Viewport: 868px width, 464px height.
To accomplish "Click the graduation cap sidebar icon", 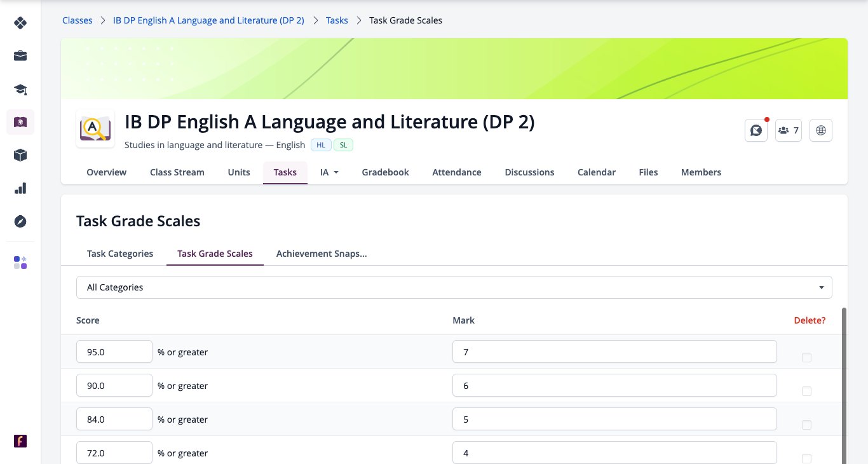I will click(20, 89).
